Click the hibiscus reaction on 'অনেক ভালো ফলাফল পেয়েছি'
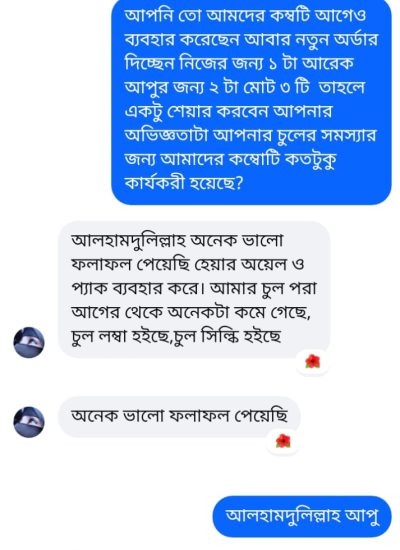 (283, 441)
